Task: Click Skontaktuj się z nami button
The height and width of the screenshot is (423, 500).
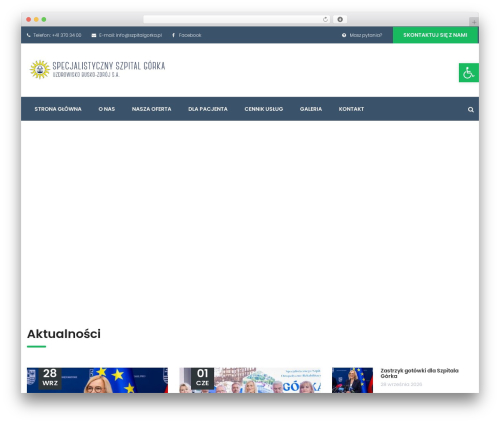Action: pos(435,35)
